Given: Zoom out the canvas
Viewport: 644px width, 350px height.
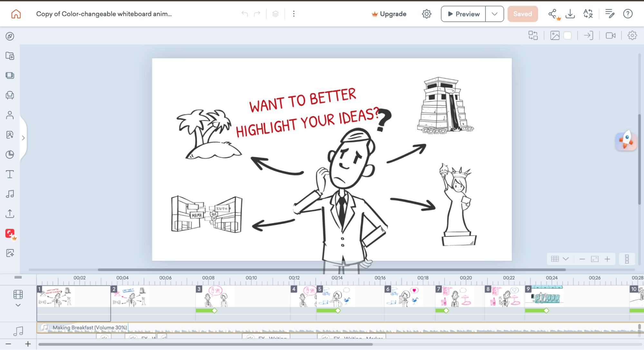Looking at the screenshot, I should 582,259.
